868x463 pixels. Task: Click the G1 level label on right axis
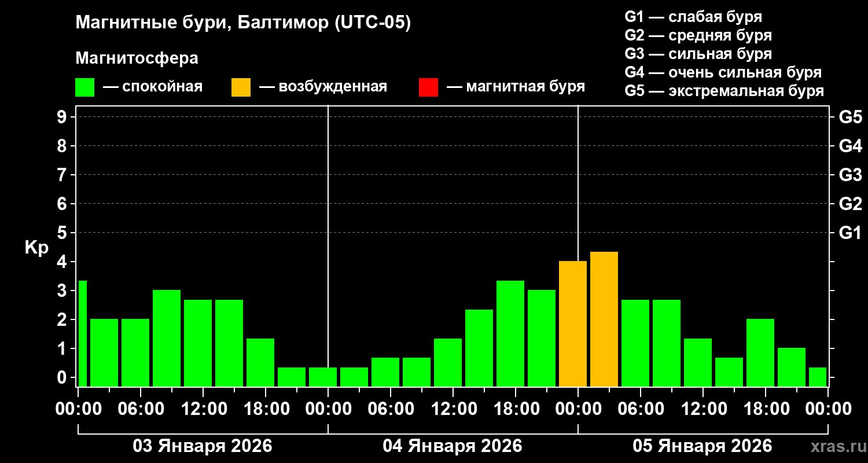pos(850,233)
